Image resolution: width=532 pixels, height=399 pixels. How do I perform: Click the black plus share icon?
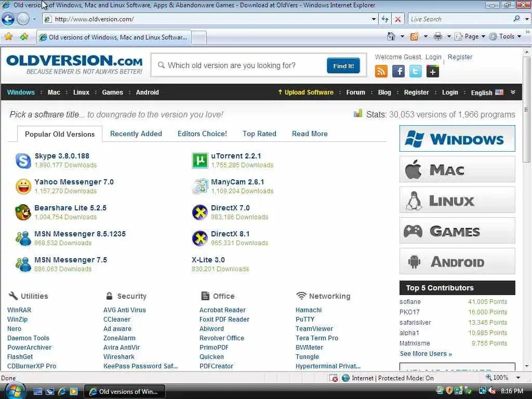433,71
